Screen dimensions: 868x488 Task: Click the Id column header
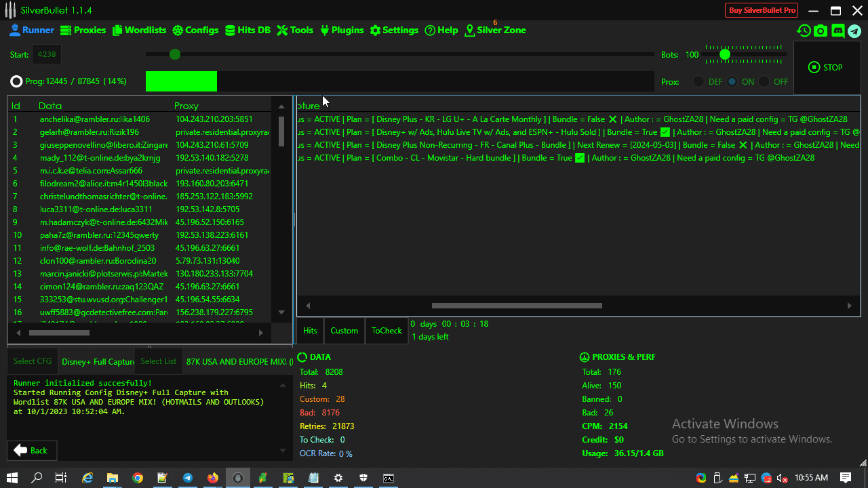[x=16, y=106]
